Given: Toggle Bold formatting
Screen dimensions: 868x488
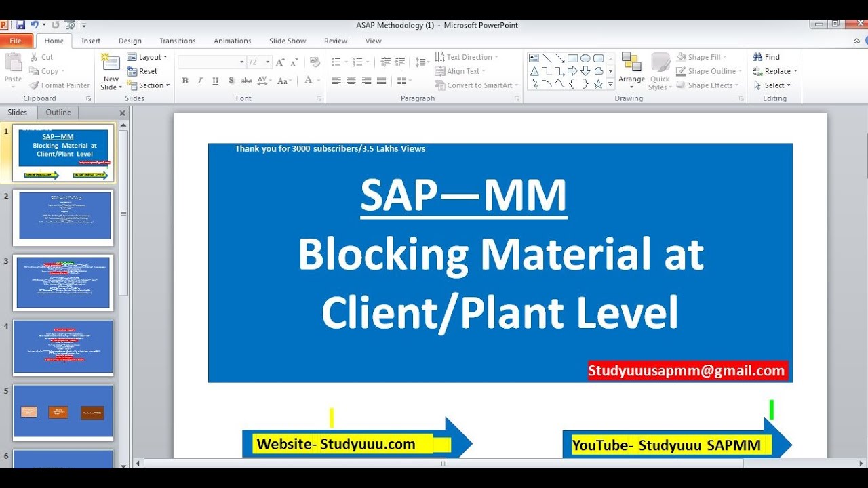Looking at the screenshot, I should (185, 81).
